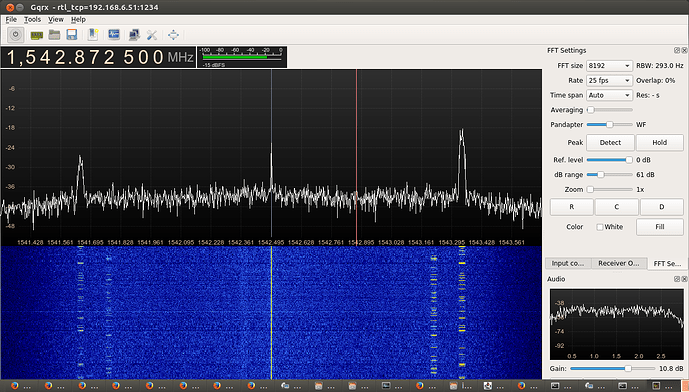The image size is (689, 392).
Task: Expand the Rate 25 fps dropdown
Action: point(609,80)
